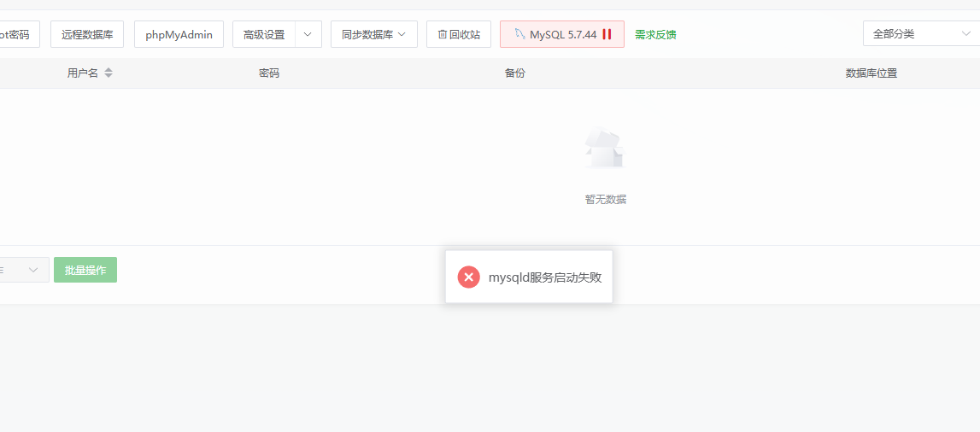980x432 pixels.
Task: Open the batch action select dropdown
Action: (x=24, y=270)
